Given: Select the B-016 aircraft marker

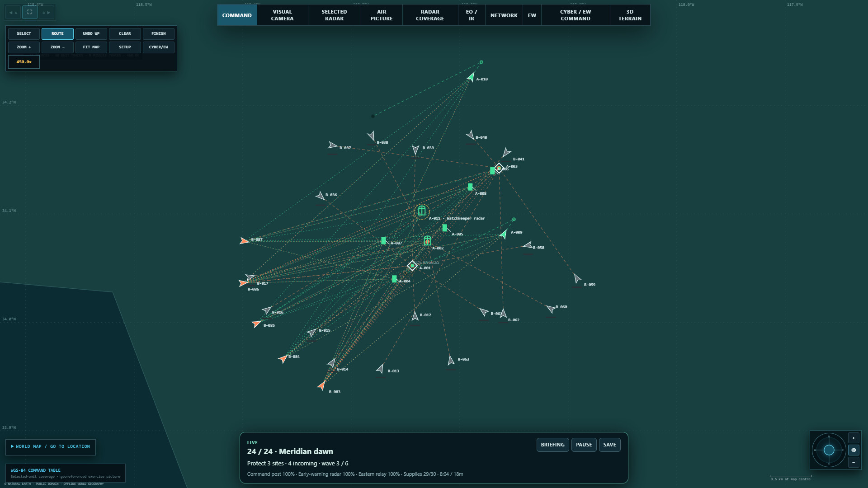Looking at the screenshot, I should pos(267,310).
